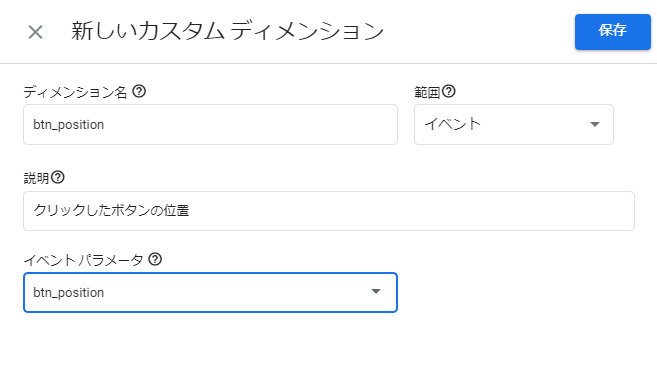657x369 pixels.
Task: Click the 範囲 field label
Action: [427, 92]
